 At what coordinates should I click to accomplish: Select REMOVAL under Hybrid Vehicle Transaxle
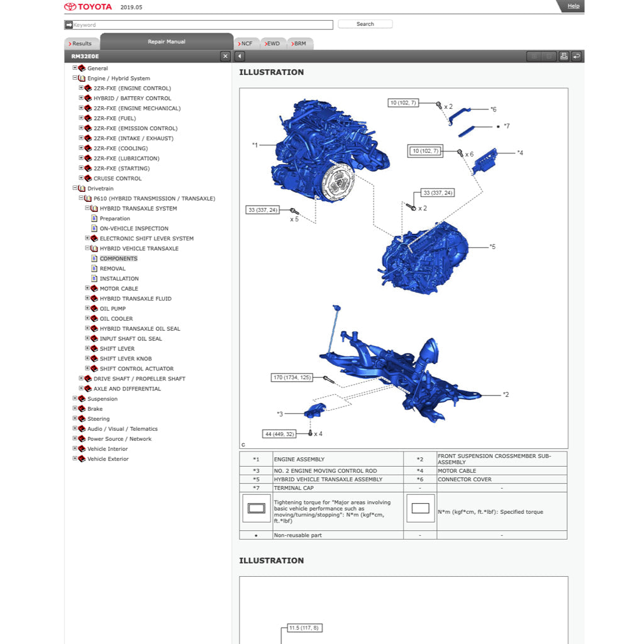[113, 269]
